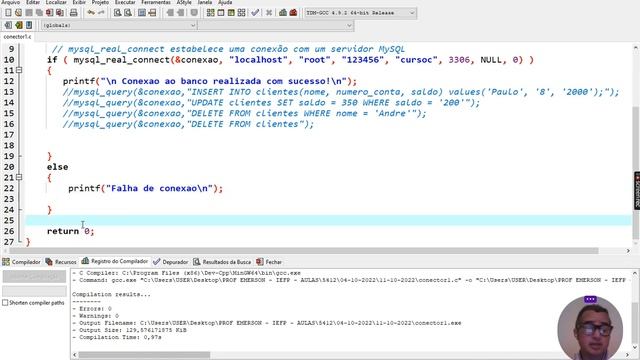Image resolution: width=640 pixels, height=360 pixels.
Task: Click the Insert icon on second toolbar row
Action: [x=8, y=25]
